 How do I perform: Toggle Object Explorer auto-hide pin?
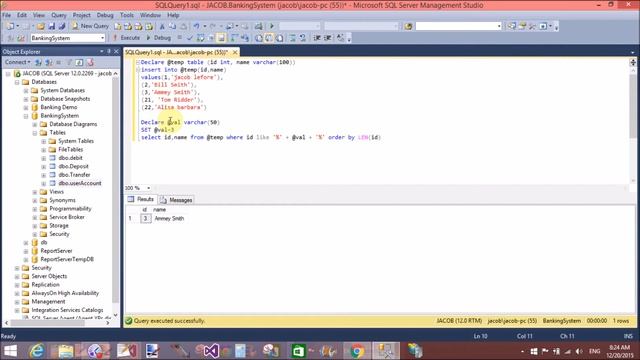coord(109,51)
